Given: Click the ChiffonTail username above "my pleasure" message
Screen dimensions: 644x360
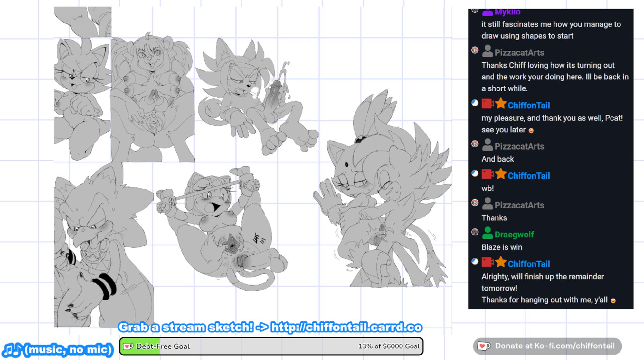Looking at the screenshot, I should pyautogui.click(x=529, y=105).
